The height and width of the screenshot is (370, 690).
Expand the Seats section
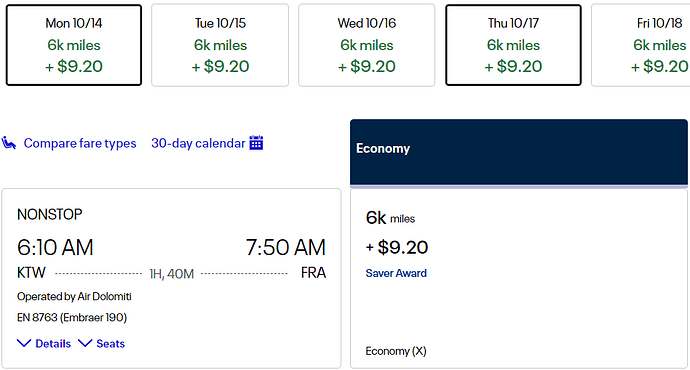(110, 344)
